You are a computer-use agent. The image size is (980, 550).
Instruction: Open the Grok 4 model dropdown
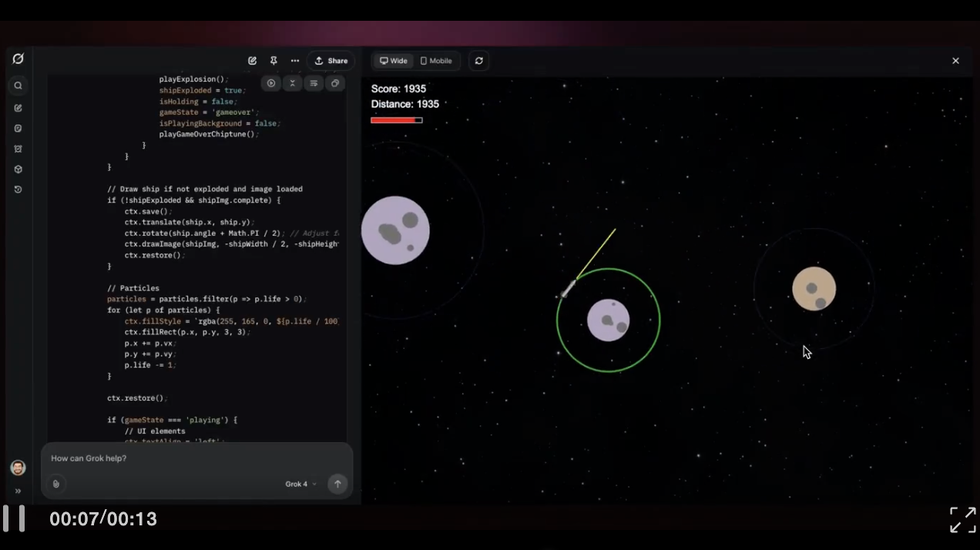pos(300,484)
